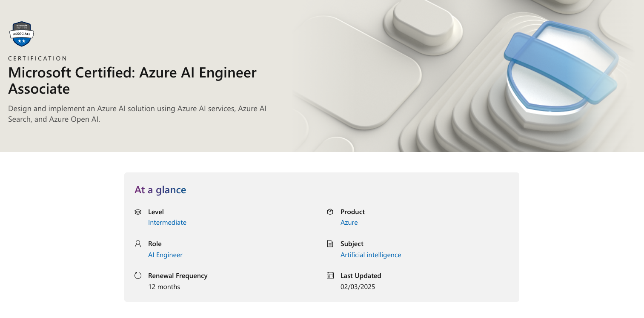
Task: Click the Product cube icon
Action: point(330,212)
